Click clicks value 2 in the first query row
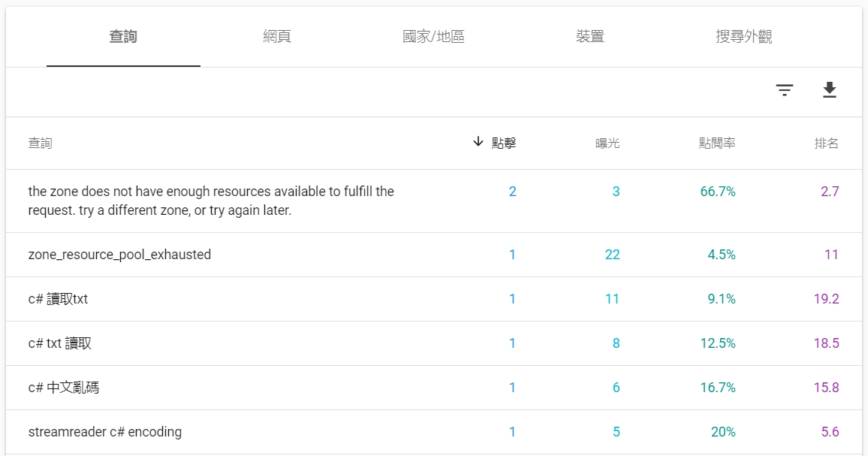 513,191
